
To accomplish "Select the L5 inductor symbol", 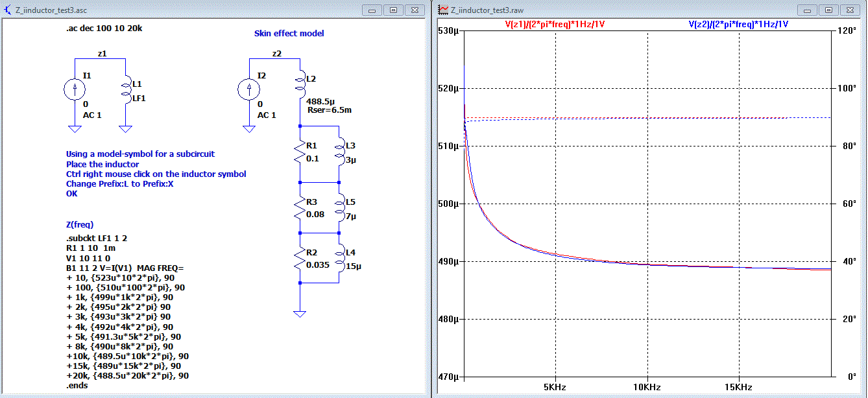I will point(339,207).
